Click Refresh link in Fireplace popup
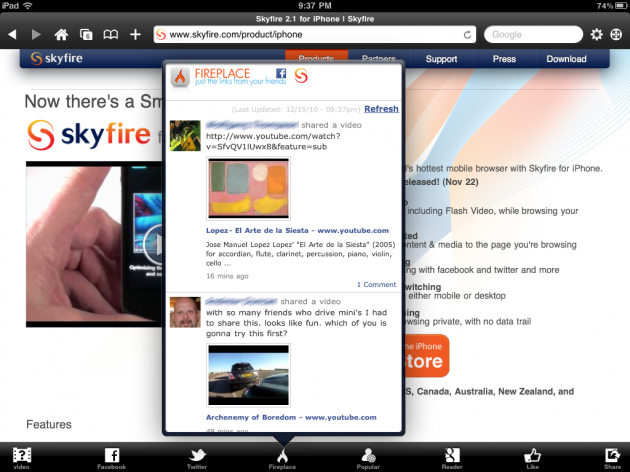 (380, 108)
